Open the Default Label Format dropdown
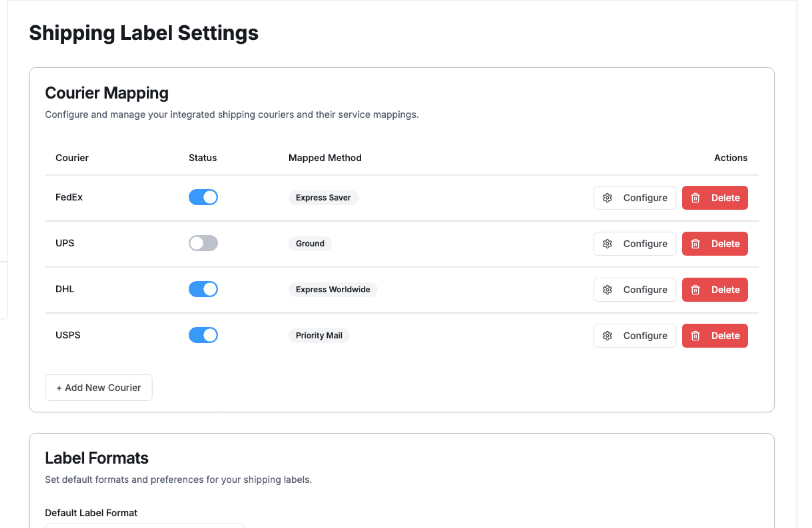This screenshot has width=812, height=528. [x=145, y=525]
